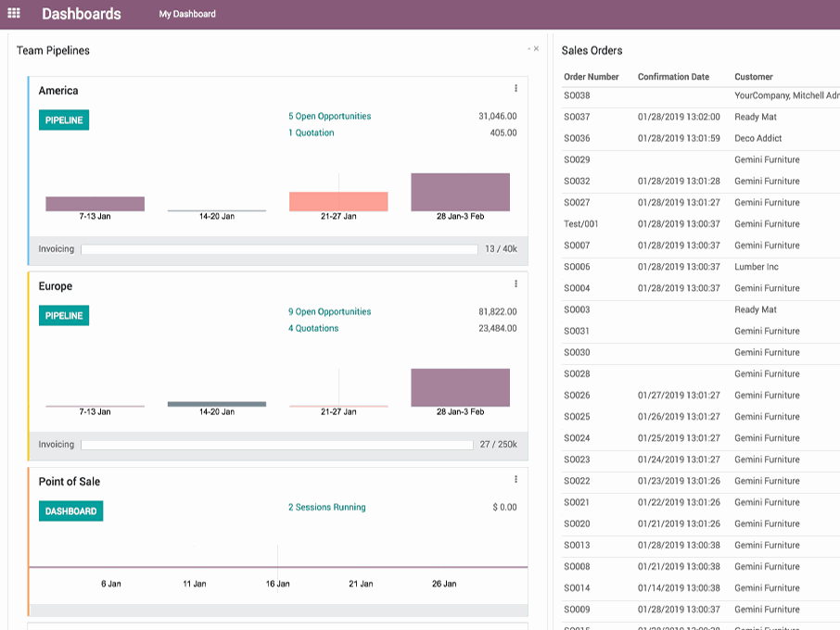Collapse the Team Pipelines panel
The width and height of the screenshot is (840, 630).
point(528,49)
